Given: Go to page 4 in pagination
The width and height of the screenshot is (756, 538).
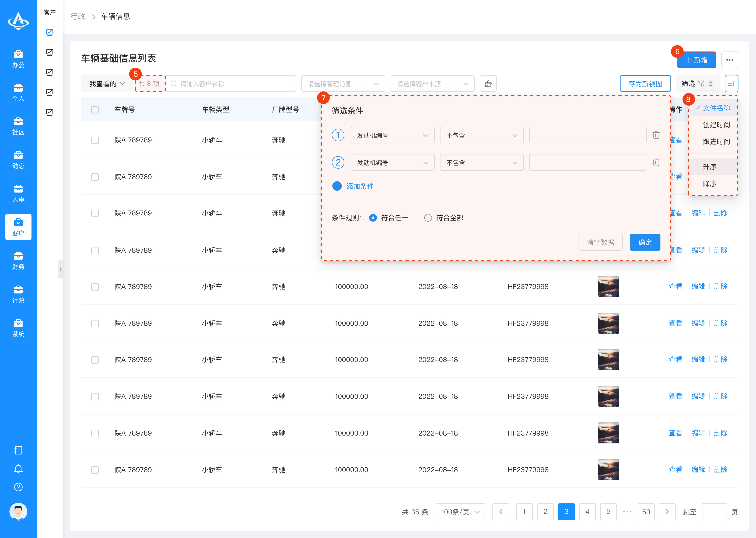Looking at the screenshot, I should click(x=587, y=512).
